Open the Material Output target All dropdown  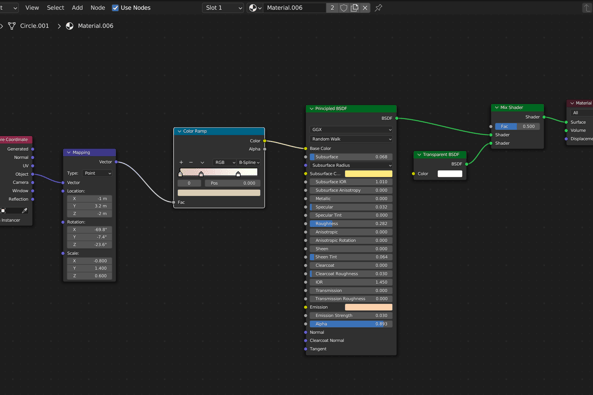pos(582,113)
